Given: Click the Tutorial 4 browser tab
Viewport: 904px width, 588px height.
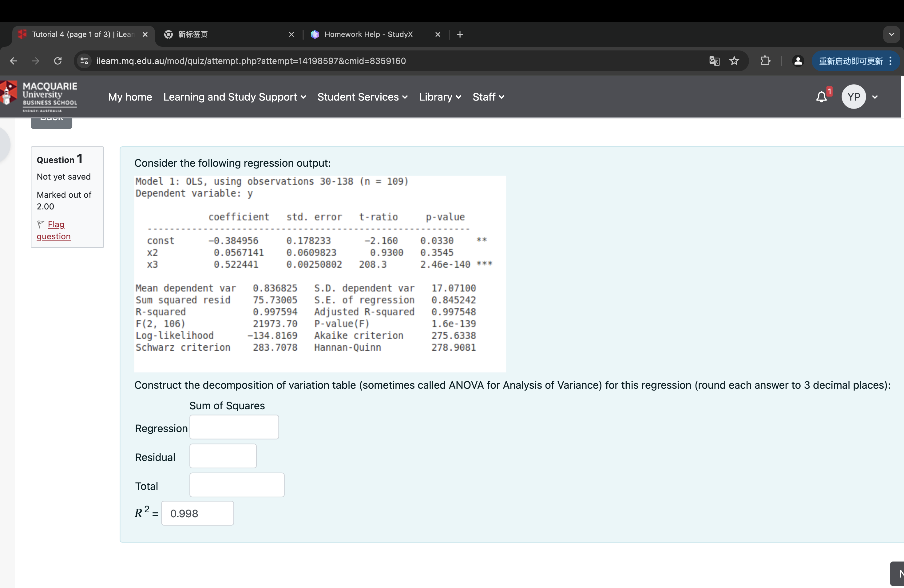Looking at the screenshot, I should 79,34.
